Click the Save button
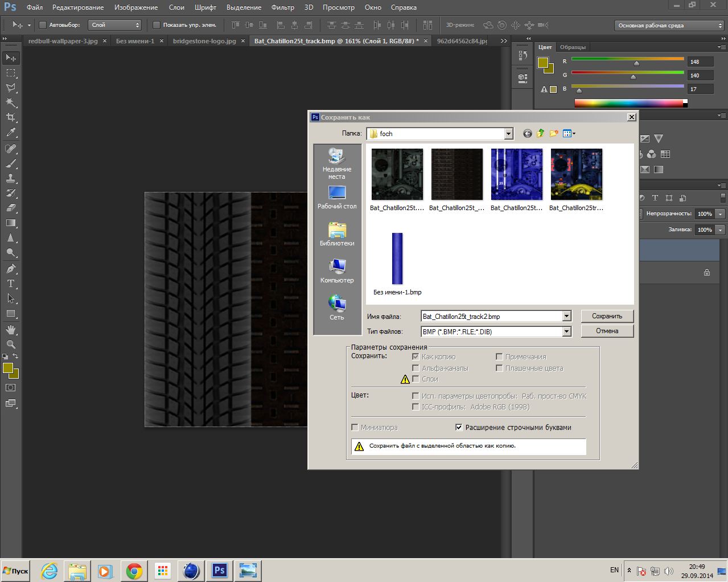Screen dimensions: 728x582 coord(607,316)
